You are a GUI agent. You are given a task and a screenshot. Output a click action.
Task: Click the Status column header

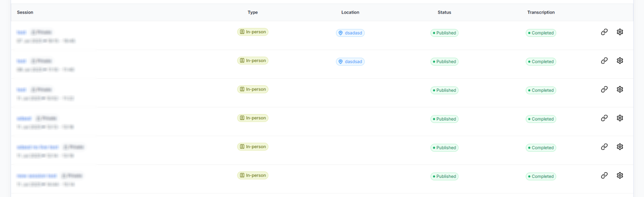pyautogui.click(x=444, y=12)
